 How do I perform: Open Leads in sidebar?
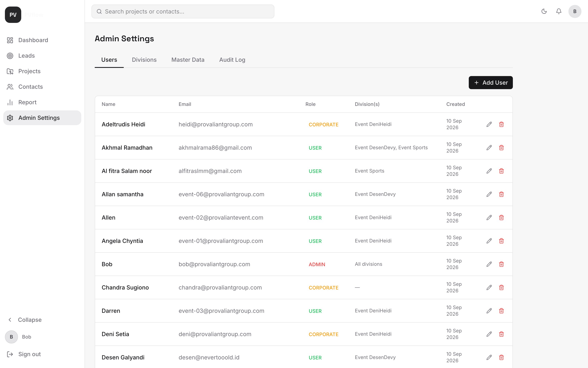click(x=42, y=56)
